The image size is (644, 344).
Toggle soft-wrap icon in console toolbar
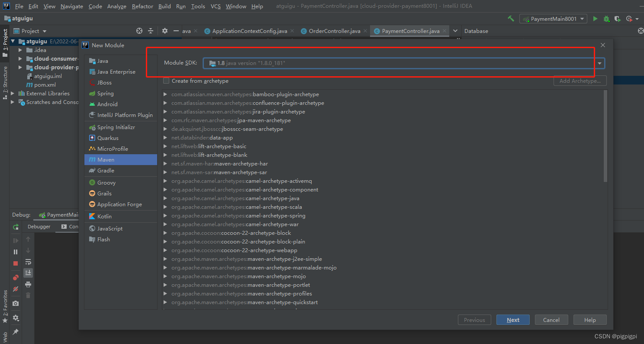(x=28, y=262)
